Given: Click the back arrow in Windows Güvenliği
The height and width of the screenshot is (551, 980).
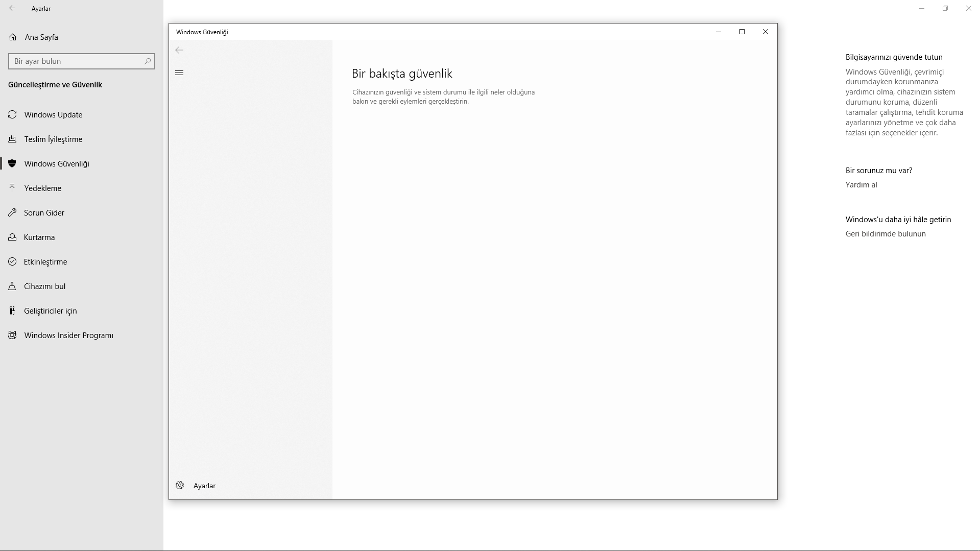Looking at the screenshot, I should tap(179, 50).
